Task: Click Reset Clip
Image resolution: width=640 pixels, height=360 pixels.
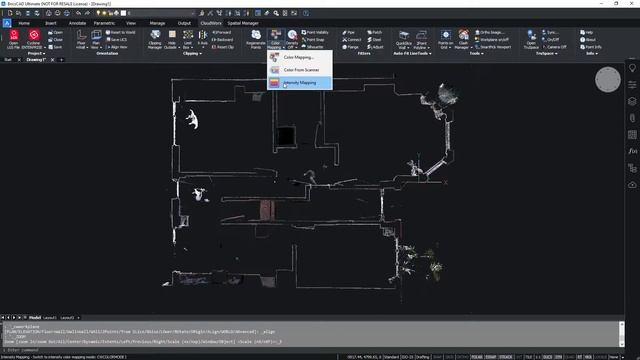Action: click(x=223, y=47)
